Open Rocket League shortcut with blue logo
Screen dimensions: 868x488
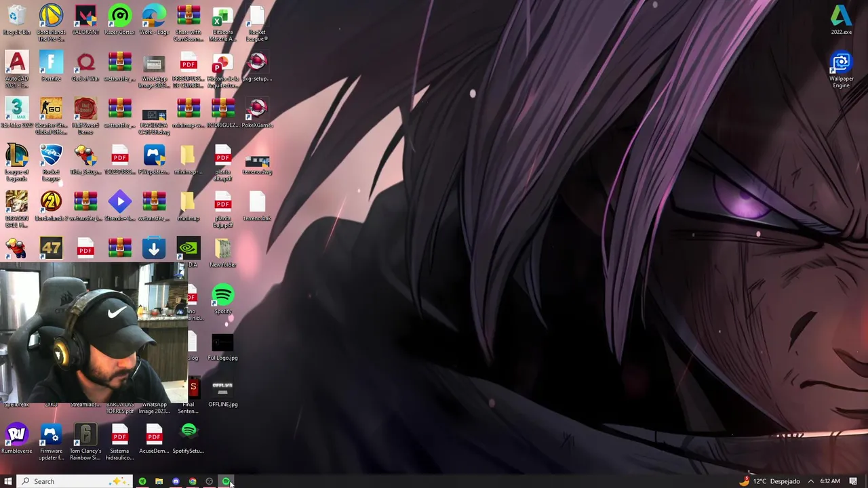(51, 163)
